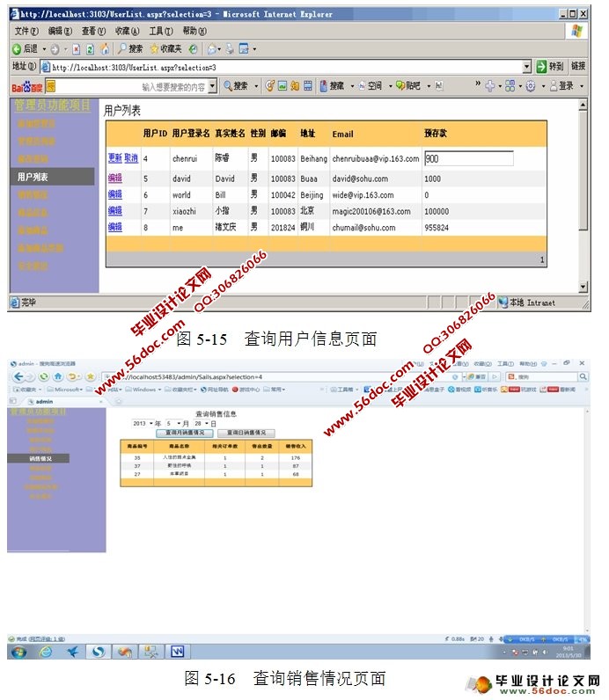Screen dimensions: 609x700
Task: Click the IE vertical scrollbar down arrow
Action: pyautogui.click(x=583, y=287)
